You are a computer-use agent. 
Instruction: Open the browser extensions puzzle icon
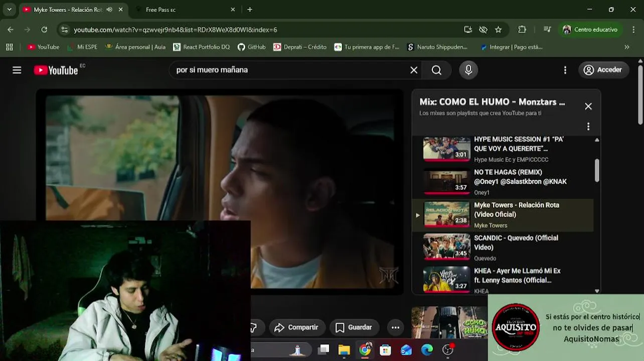coord(522,30)
